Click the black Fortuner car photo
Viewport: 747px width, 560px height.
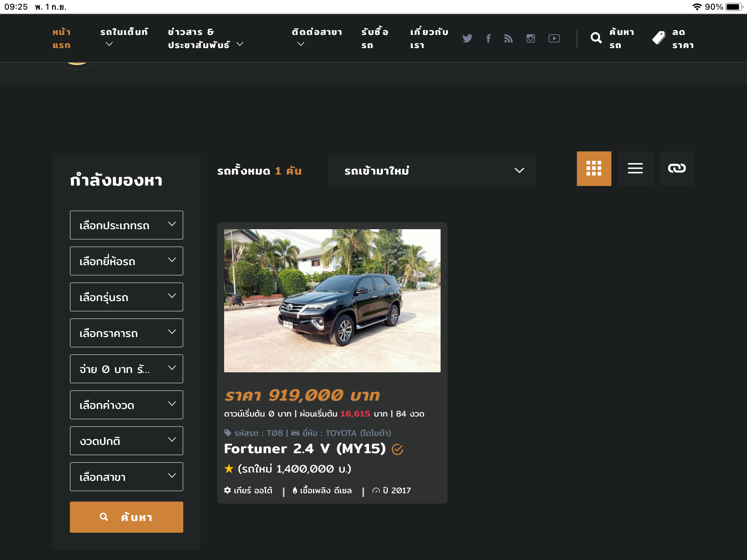coord(332,301)
